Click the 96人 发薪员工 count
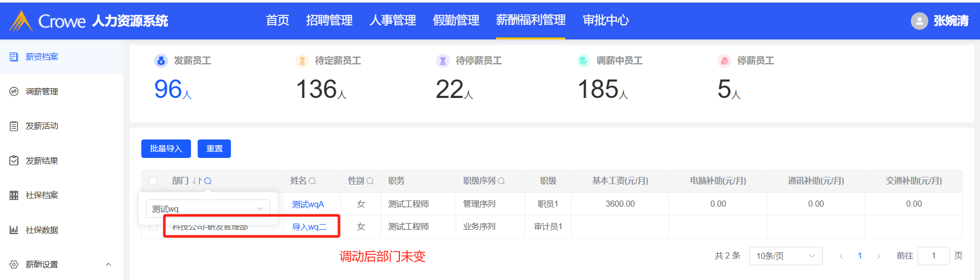980x280 pixels. click(x=173, y=89)
